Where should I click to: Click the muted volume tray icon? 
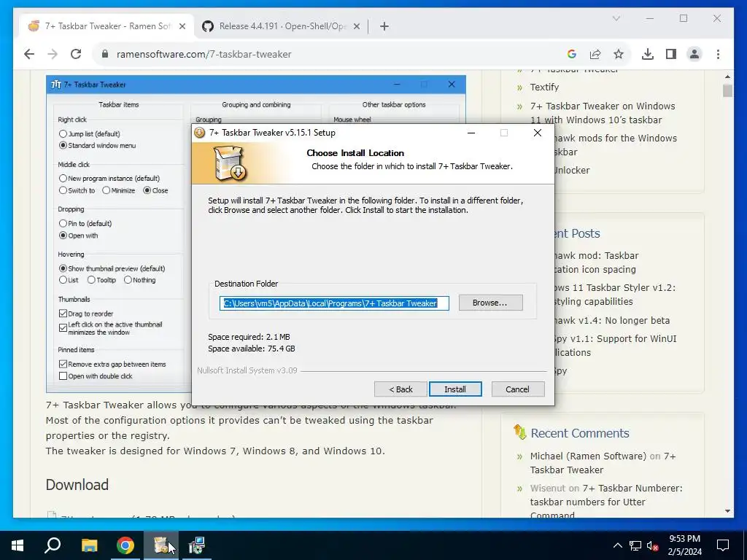(653, 545)
